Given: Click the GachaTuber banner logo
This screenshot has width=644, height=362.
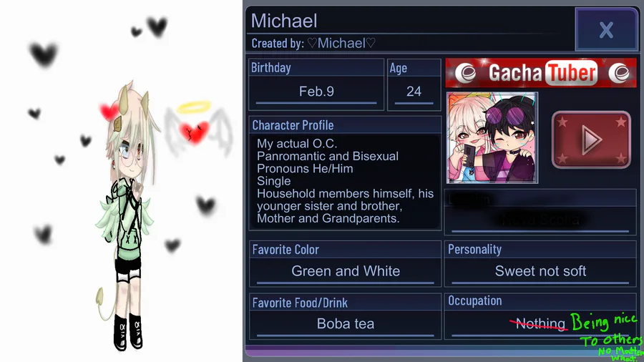Looking at the screenshot, I should (541, 73).
